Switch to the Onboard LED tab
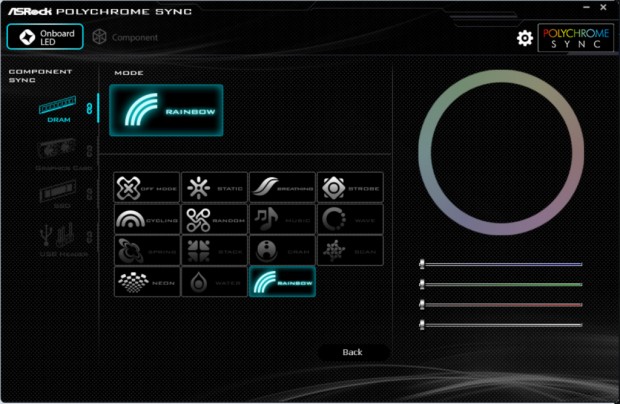Viewport: 620px width, 404px height. point(45,37)
